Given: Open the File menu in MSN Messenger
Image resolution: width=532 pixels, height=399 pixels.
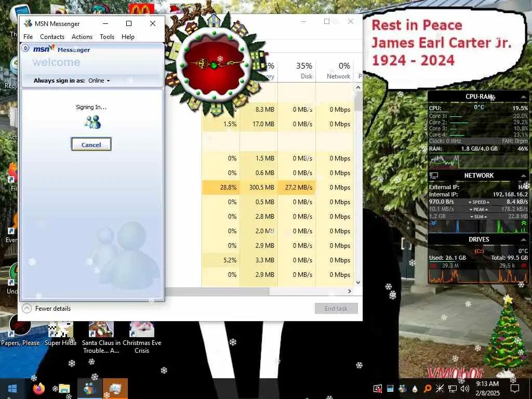Looking at the screenshot, I should [x=28, y=37].
